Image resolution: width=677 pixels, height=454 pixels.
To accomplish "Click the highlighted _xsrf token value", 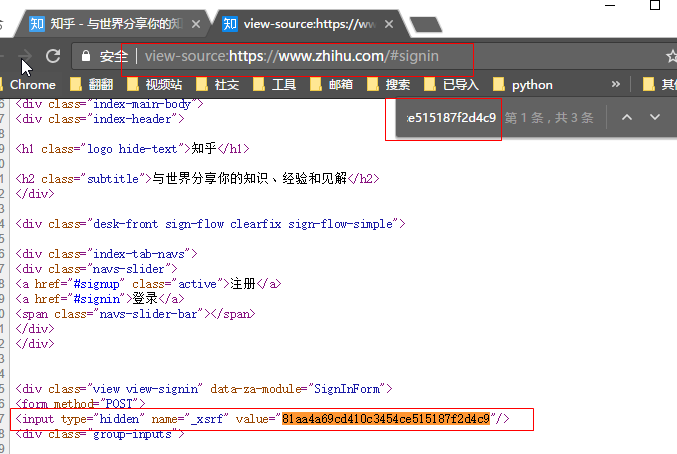I will pyautogui.click(x=386, y=419).
